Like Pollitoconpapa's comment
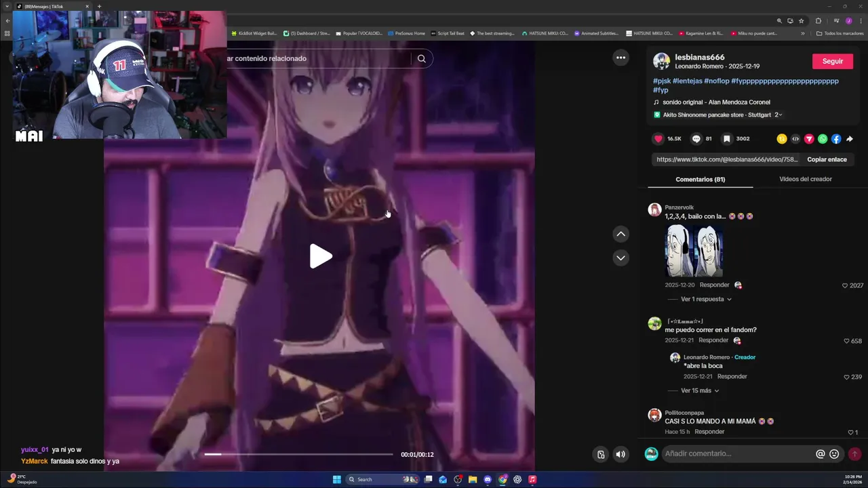This screenshot has height=488, width=868. pos(850,432)
